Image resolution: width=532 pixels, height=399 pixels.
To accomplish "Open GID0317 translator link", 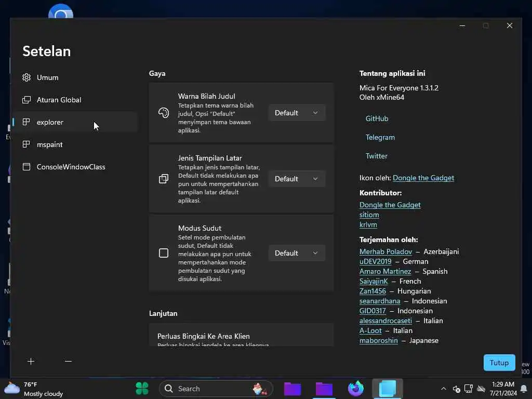I will point(373,311).
